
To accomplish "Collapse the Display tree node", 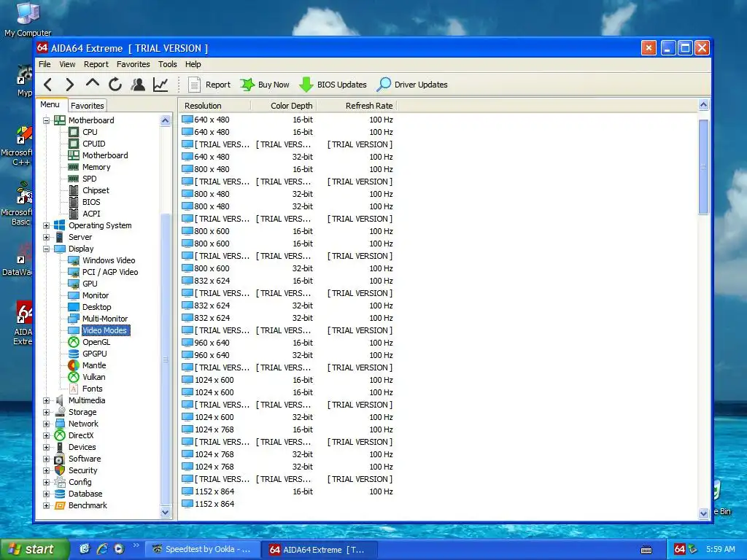I will coord(46,249).
